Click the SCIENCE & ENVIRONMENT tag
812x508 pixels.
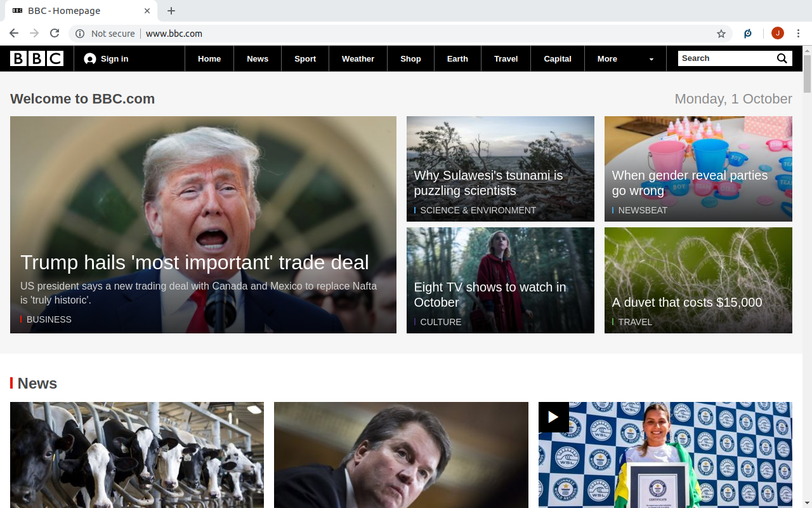tap(478, 210)
